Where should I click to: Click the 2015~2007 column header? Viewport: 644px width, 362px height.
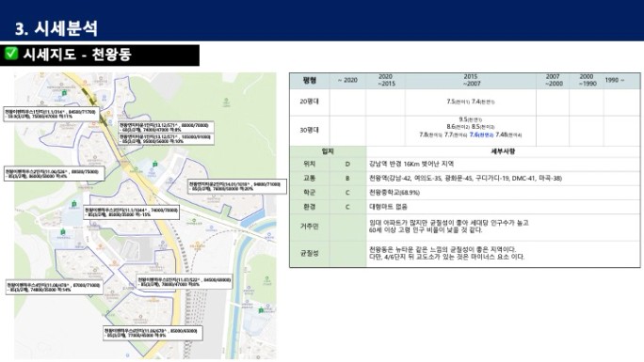pyautogui.click(x=470, y=80)
